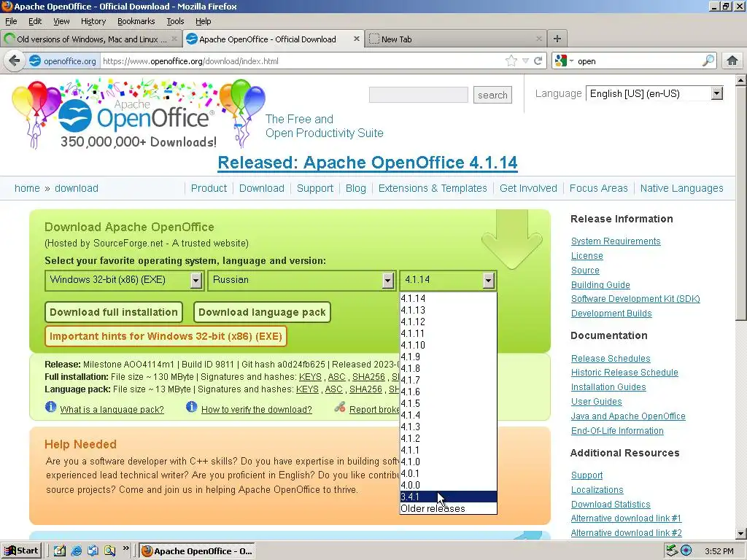Click the Apache OpenOffice taskbar button
Viewport: 747px width, 560px height.
[x=197, y=551]
